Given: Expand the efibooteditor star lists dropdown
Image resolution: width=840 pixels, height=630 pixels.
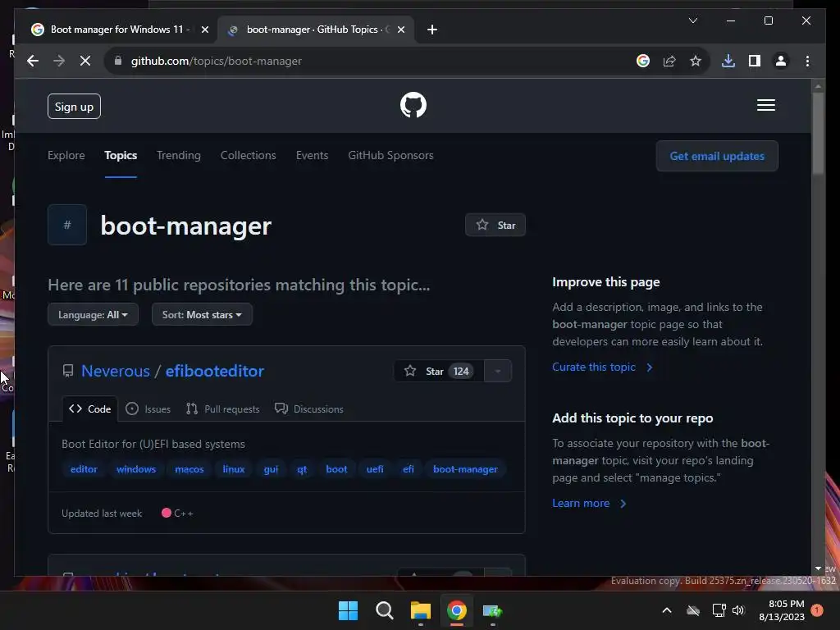Looking at the screenshot, I should [x=498, y=372].
